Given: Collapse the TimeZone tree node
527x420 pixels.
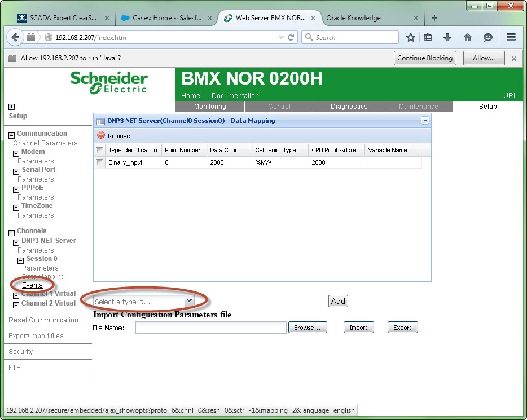Looking at the screenshot, I should 16,208.
